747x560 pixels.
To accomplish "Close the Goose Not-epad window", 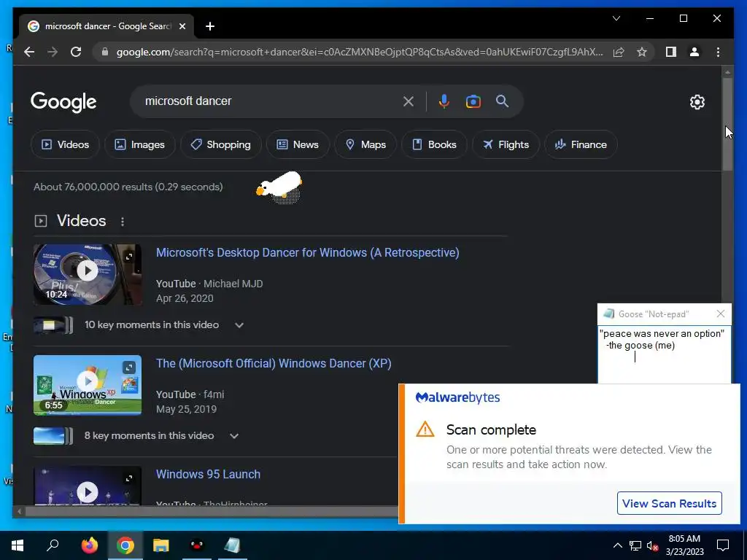I will (x=720, y=314).
